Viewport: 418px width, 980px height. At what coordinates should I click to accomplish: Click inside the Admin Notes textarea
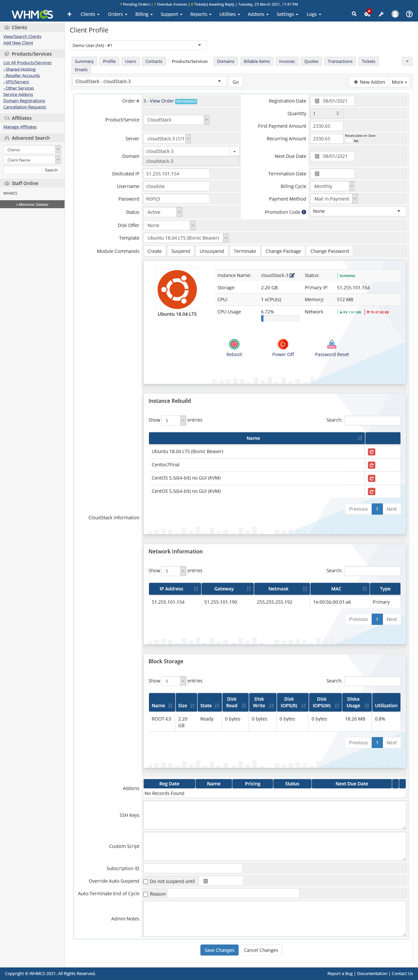274,919
